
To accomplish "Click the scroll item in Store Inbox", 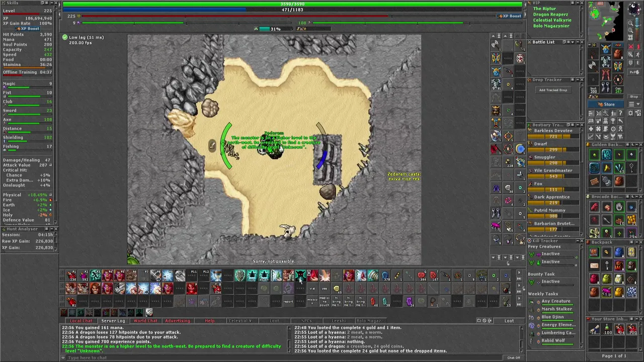I will click(x=594, y=329).
